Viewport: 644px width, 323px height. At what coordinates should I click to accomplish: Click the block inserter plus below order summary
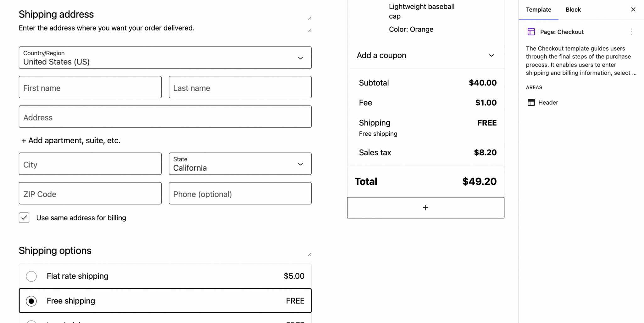pyautogui.click(x=425, y=207)
